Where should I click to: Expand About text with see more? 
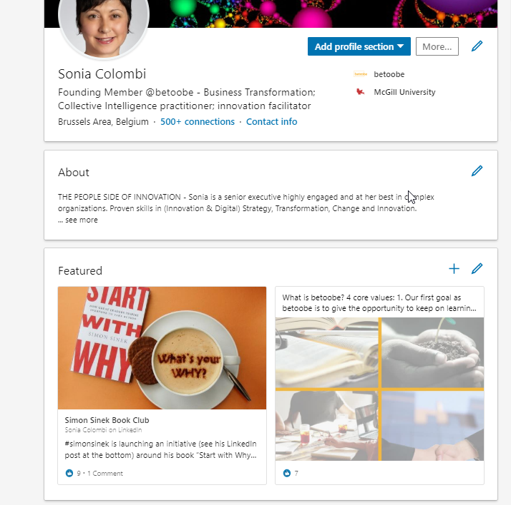click(x=78, y=220)
